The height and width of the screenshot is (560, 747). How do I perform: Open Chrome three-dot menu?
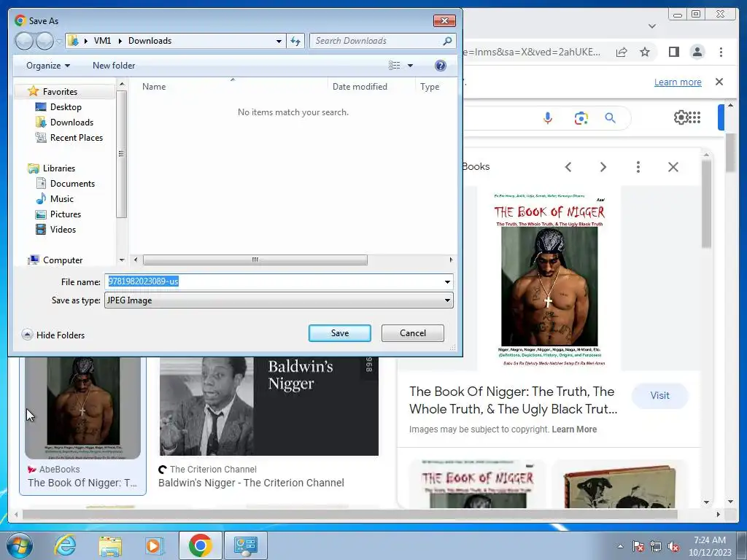coord(721,52)
